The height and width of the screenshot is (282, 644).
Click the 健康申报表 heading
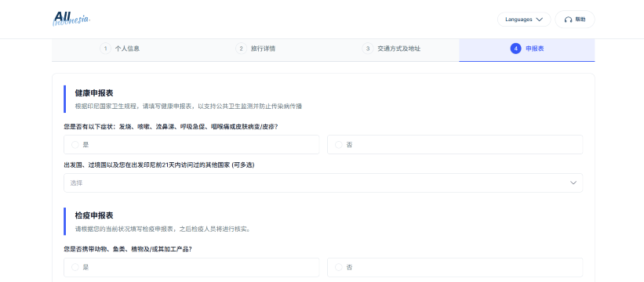94,93
